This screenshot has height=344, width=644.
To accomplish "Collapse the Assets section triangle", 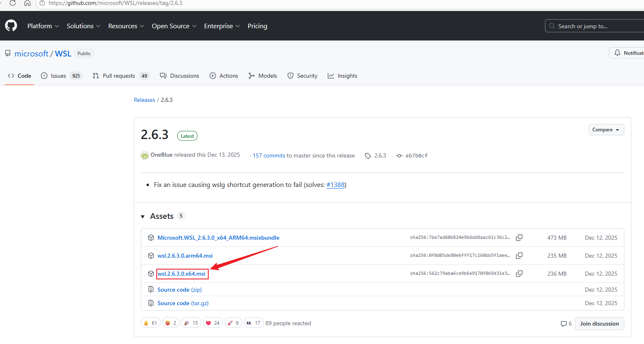I will pyautogui.click(x=143, y=217).
